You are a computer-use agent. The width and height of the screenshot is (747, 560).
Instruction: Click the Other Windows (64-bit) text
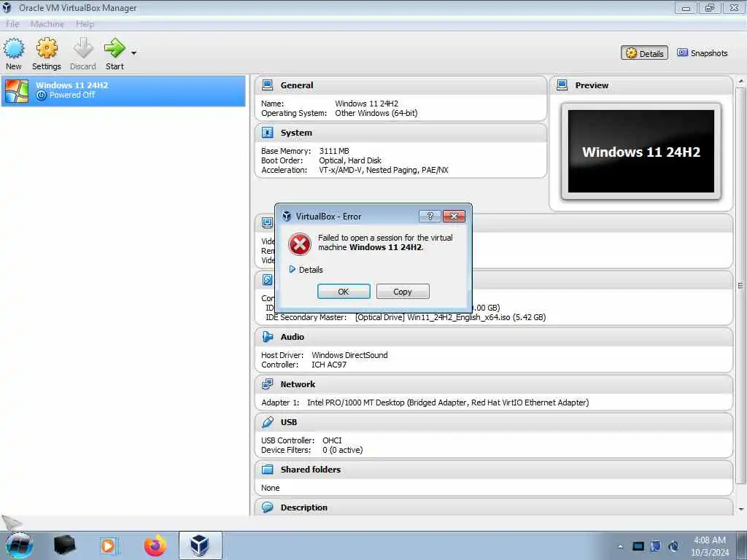376,113
